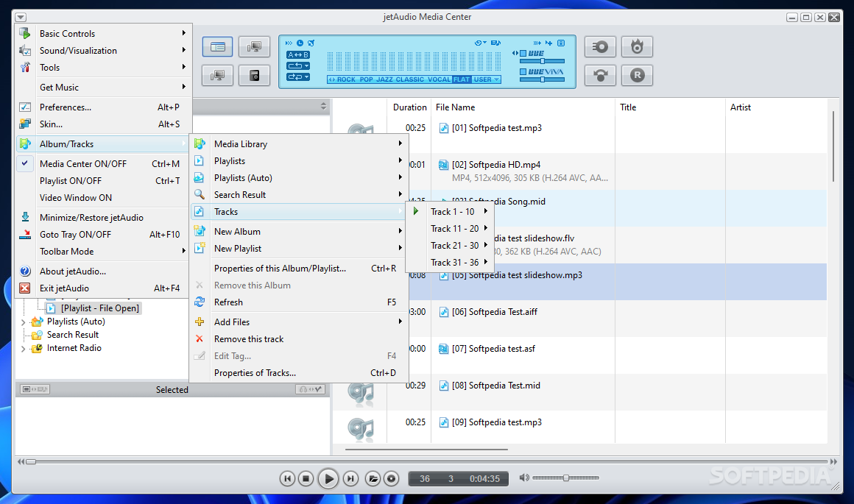Click the blue question mark About icon
The image size is (854, 504).
coord(25,271)
